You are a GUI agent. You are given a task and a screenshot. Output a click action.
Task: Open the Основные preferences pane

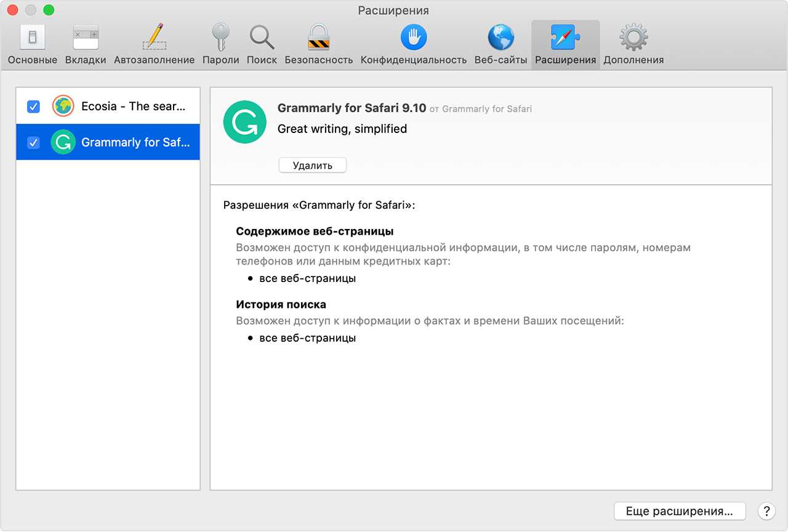(x=33, y=44)
